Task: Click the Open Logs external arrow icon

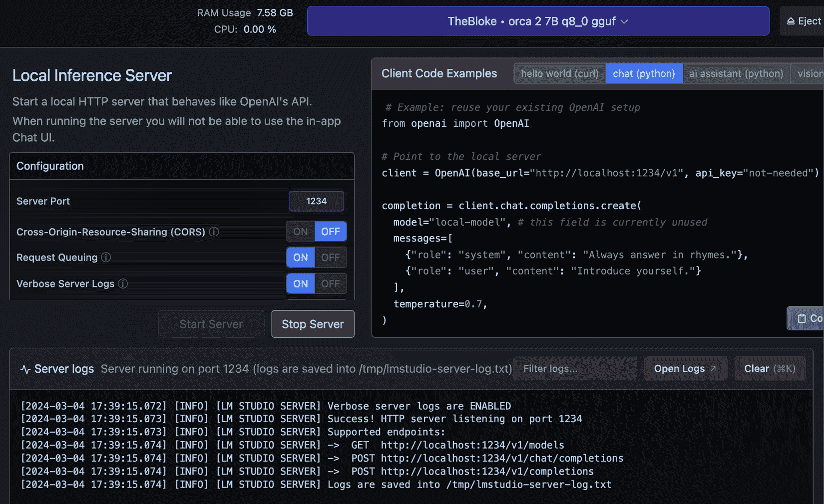Action: [713, 368]
